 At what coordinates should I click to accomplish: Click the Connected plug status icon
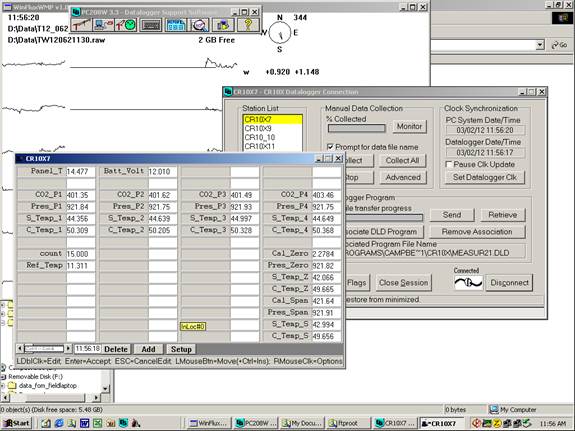click(468, 283)
